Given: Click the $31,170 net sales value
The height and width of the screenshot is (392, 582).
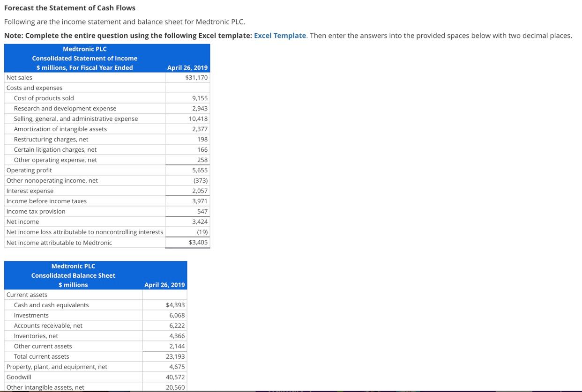Looking at the screenshot, I should coord(196,78).
